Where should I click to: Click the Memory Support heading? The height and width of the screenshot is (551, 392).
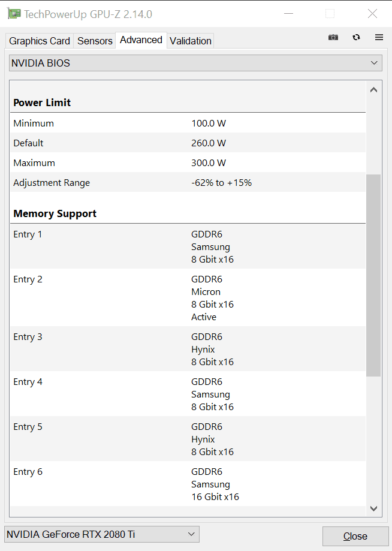pos(55,213)
